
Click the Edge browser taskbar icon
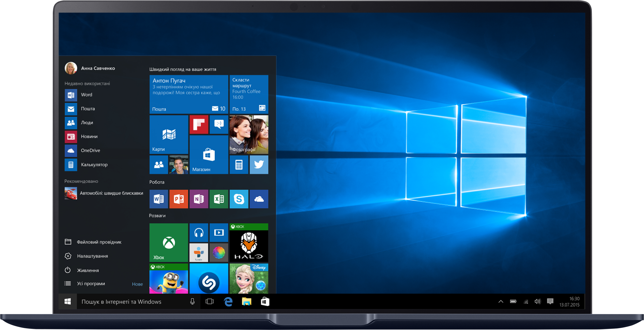pyautogui.click(x=228, y=302)
